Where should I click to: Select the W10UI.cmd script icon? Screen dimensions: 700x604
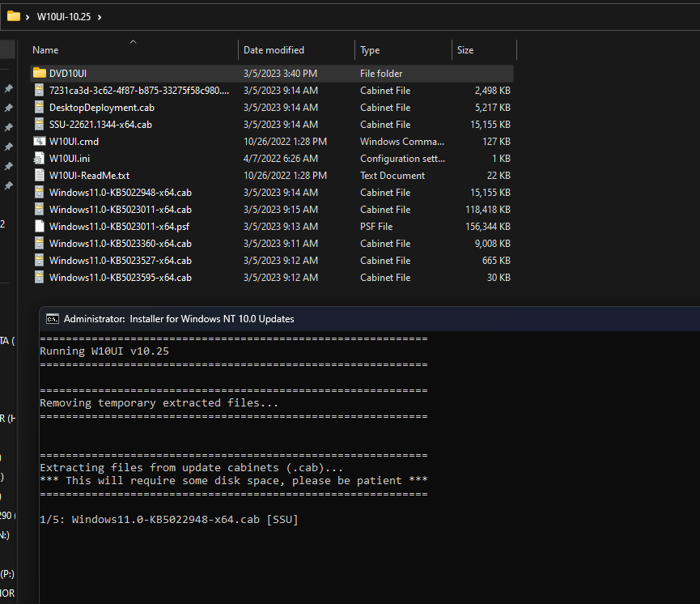[40, 141]
